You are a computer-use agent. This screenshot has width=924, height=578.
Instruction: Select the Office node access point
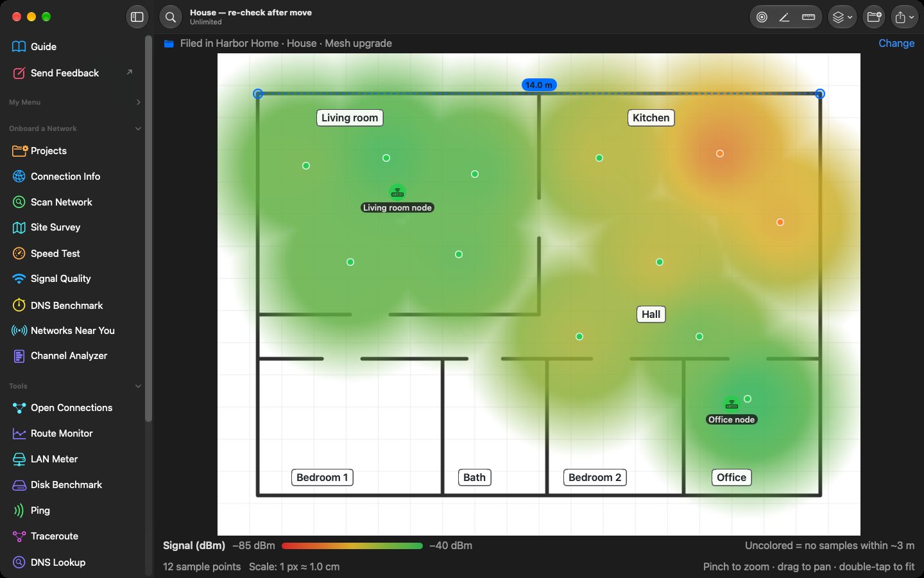point(732,403)
